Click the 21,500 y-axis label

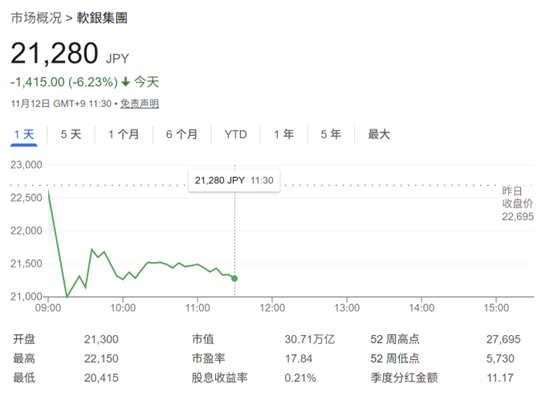[x=26, y=264]
